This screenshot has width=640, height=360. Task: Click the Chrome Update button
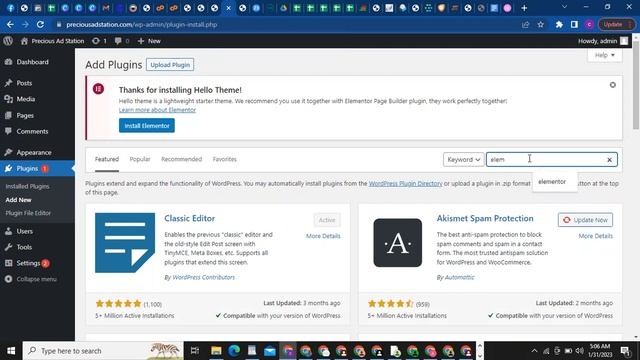click(x=616, y=24)
